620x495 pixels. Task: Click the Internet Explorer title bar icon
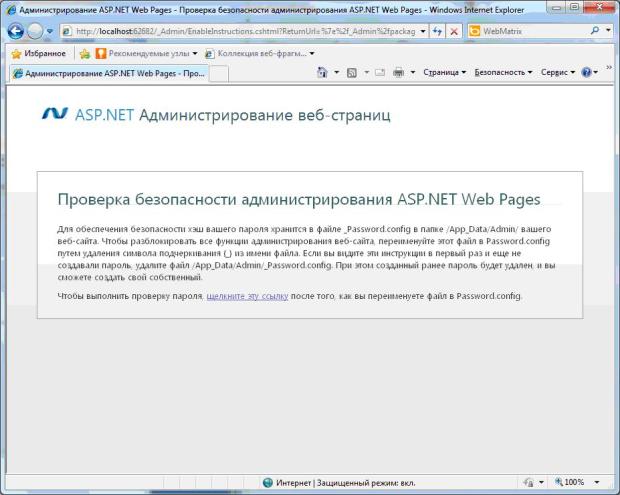pyautogui.click(x=11, y=9)
